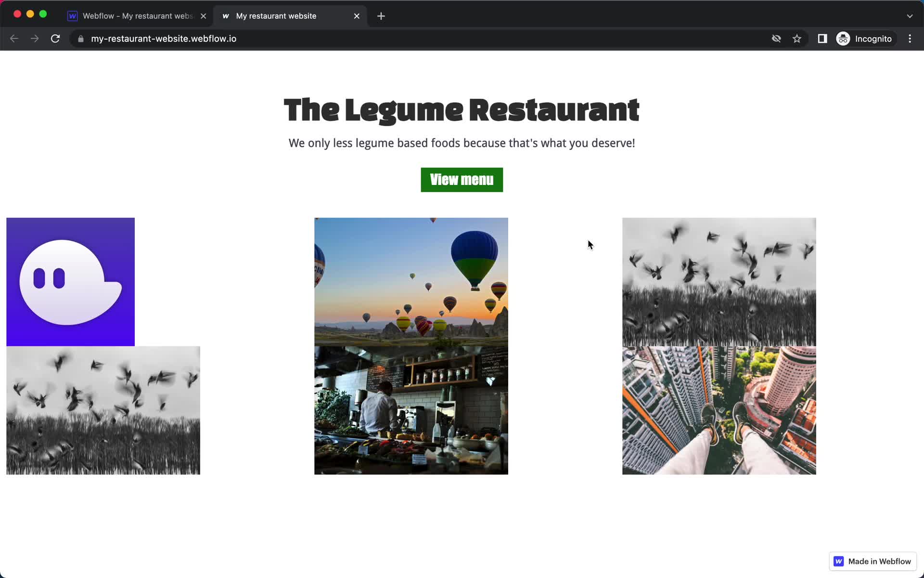
Task: Click the View menu button
Action: pos(462,180)
